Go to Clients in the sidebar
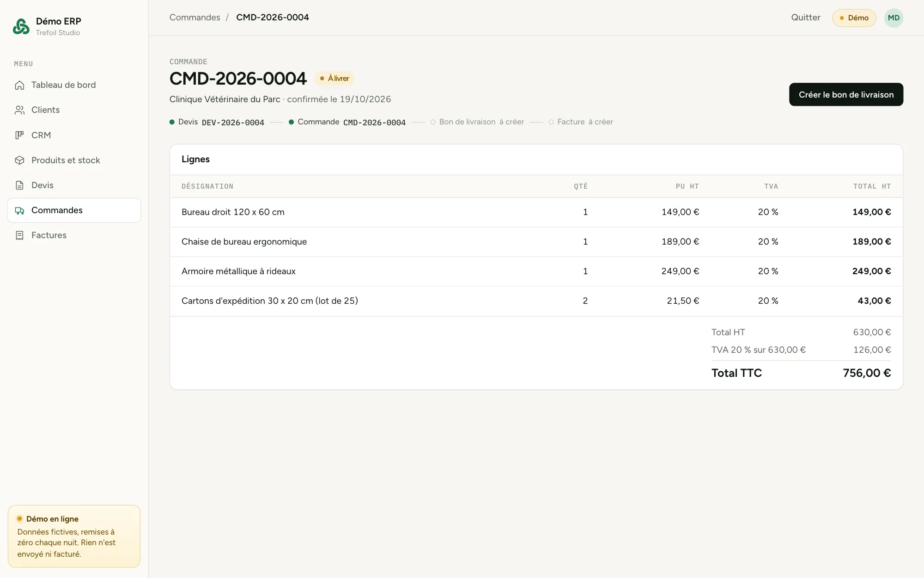The image size is (924, 578). (x=74, y=110)
